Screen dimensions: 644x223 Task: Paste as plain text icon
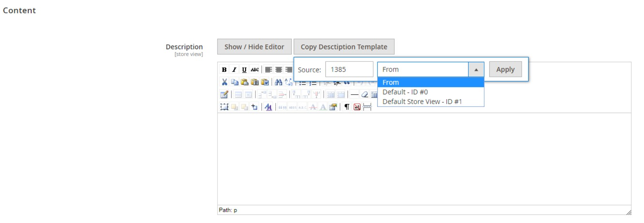click(x=255, y=82)
